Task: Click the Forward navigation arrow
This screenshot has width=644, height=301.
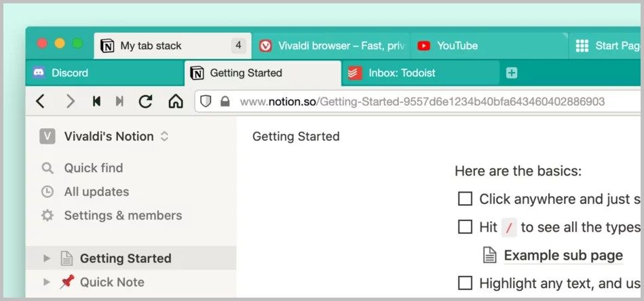Action: [x=70, y=102]
